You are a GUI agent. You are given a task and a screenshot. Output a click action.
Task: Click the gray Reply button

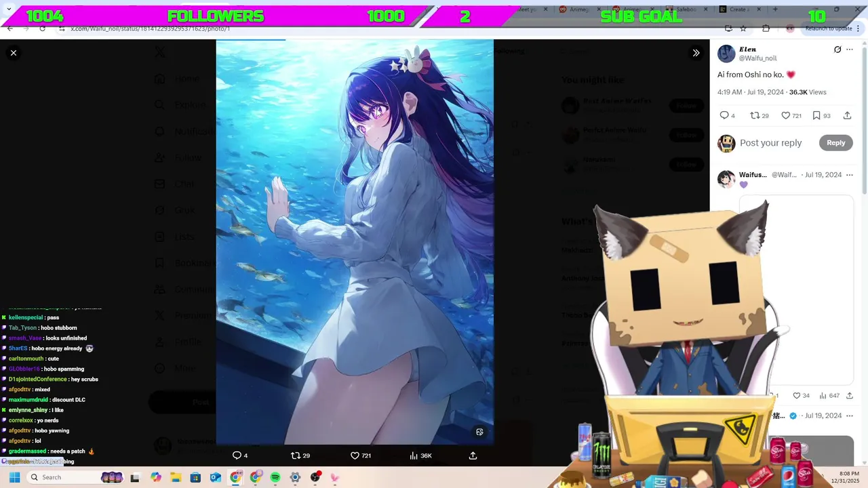(x=835, y=142)
